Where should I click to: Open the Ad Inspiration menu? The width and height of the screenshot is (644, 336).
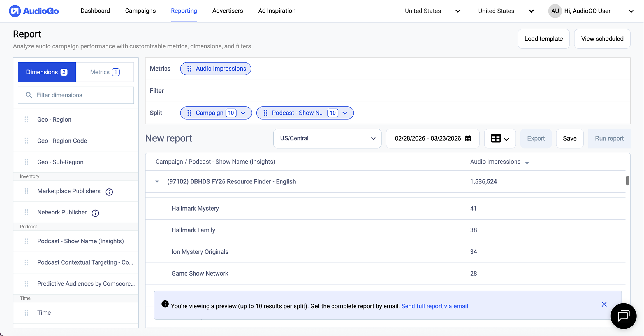tap(277, 11)
